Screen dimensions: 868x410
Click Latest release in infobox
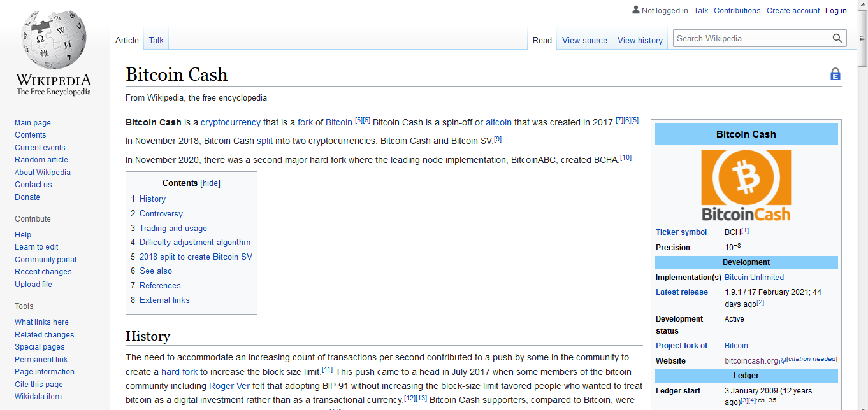[682, 292]
